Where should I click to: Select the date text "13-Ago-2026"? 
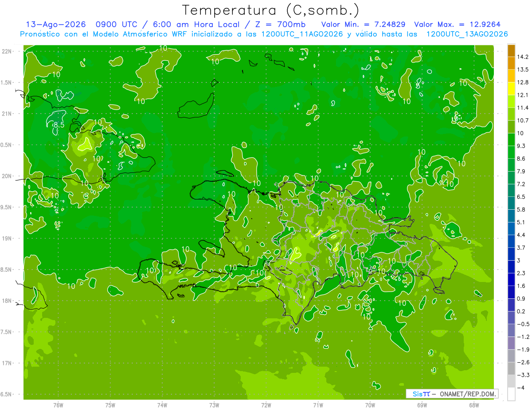[55, 24]
